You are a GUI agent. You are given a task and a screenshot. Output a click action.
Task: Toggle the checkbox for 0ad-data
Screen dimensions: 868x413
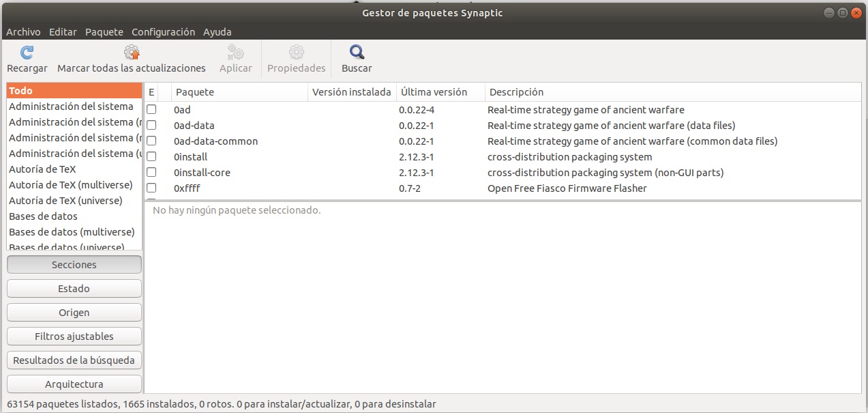pos(151,126)
